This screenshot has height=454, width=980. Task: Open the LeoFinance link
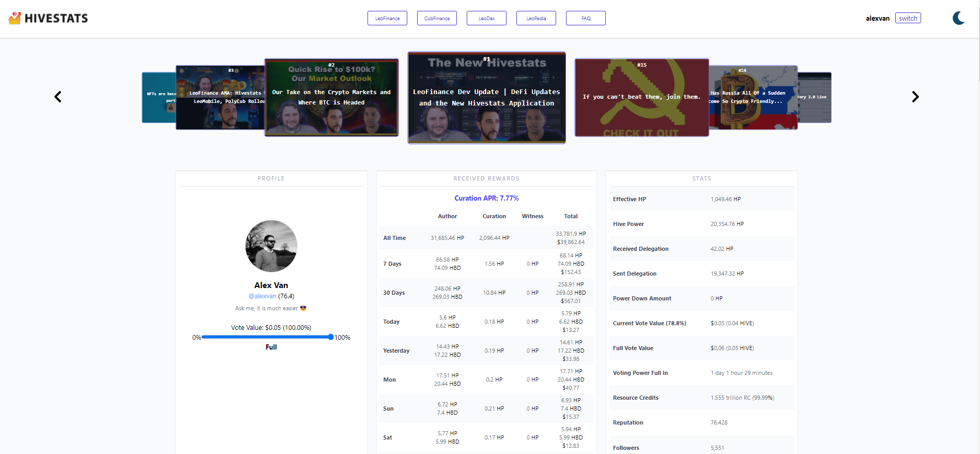[x=387, y=18]
